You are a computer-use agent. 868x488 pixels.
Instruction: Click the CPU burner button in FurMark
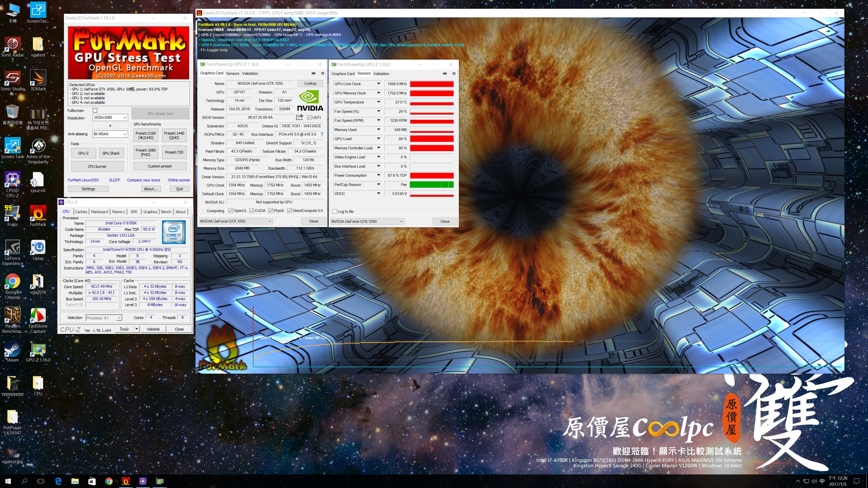click(97, 166)
